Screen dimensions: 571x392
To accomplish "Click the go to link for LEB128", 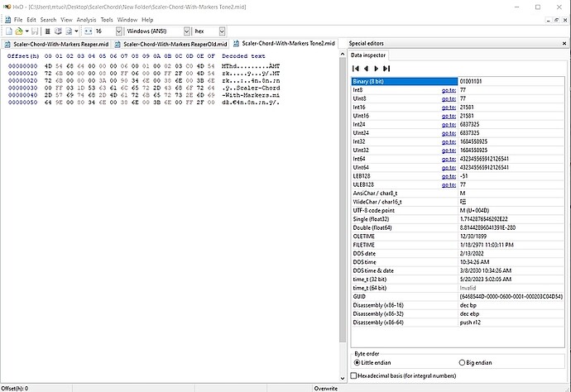I will 449,176.
